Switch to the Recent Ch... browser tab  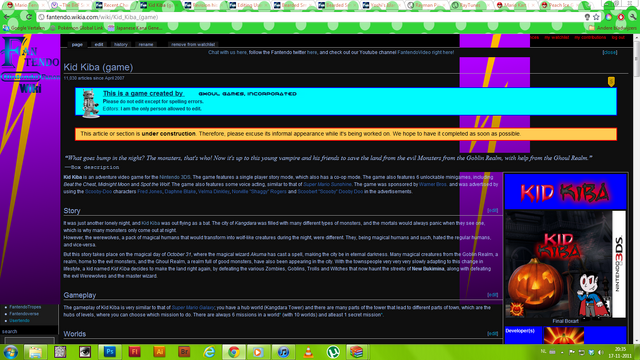tap(114, 5)
